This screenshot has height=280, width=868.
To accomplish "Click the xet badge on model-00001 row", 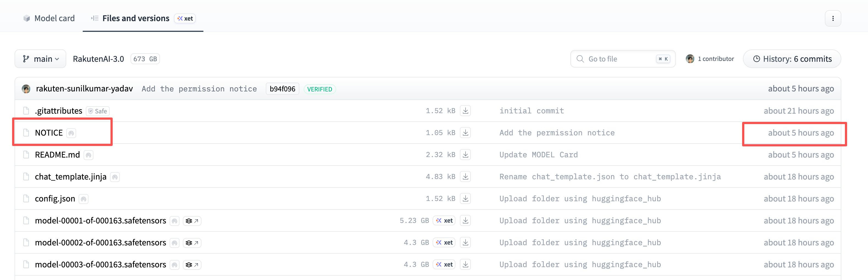I will pos(444,220).
